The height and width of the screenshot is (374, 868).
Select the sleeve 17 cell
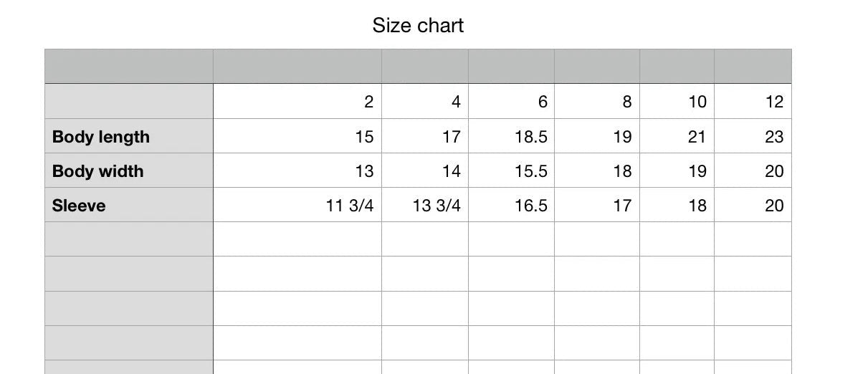pyautogui.click(x=597, y=205)
